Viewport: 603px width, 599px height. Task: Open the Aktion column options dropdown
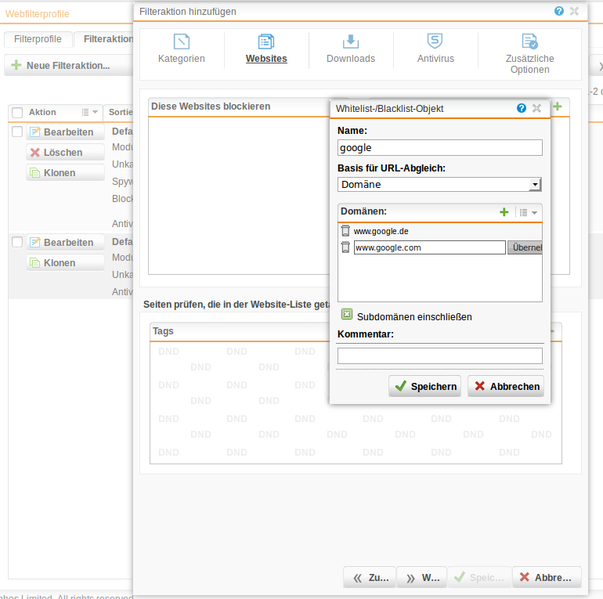pyautogui.click(x=89, y=113)
